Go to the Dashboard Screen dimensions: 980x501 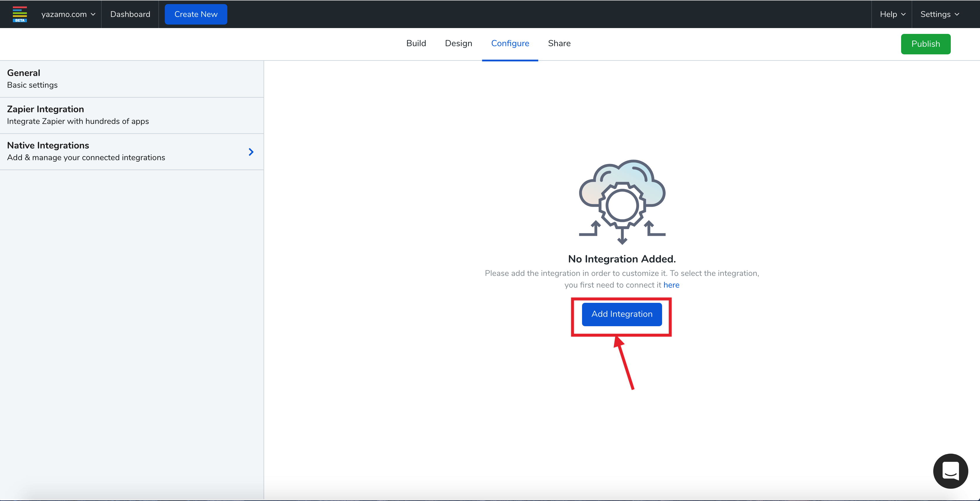tap(130, 14)
